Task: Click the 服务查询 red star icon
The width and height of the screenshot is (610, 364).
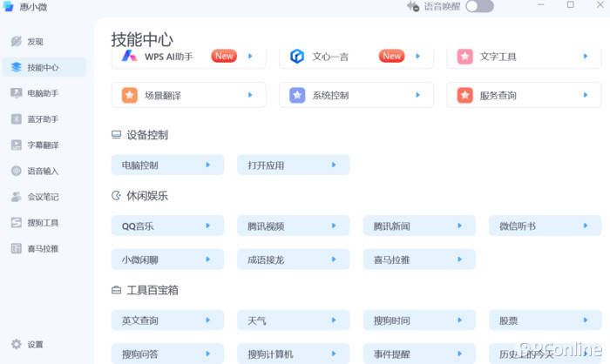Action: [464, 95]
